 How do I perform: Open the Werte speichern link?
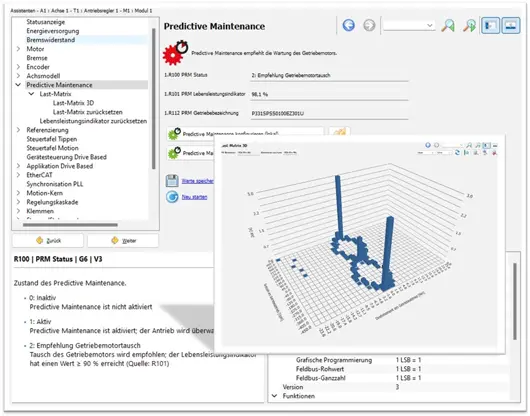pyautogui.click(x=197, y=181)
